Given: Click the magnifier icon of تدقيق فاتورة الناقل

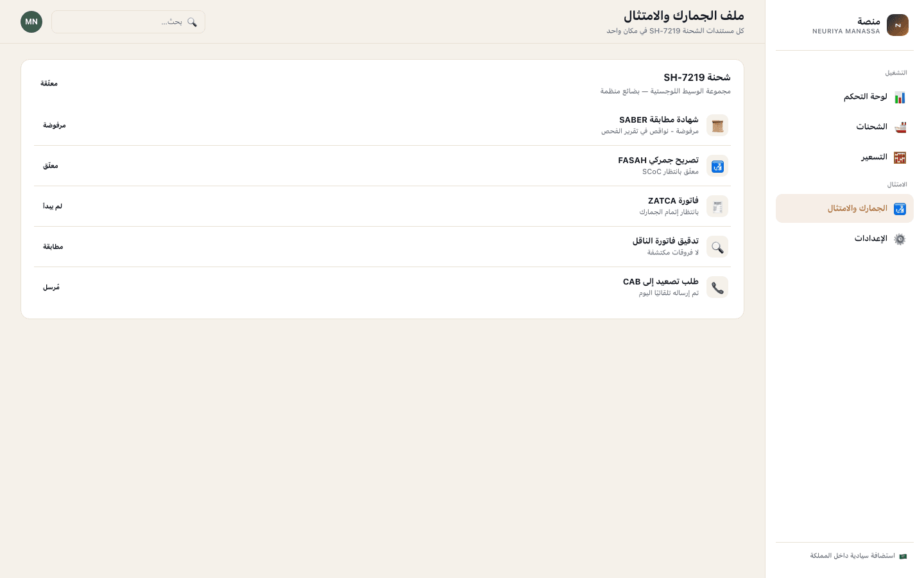Looking at the screenshot, I should click(x=717, y=247).
